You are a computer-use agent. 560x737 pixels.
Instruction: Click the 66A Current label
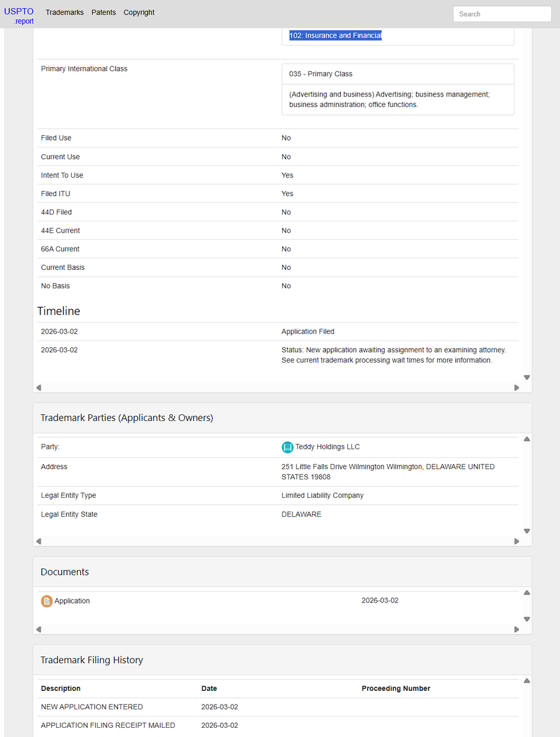coord(60,249)
